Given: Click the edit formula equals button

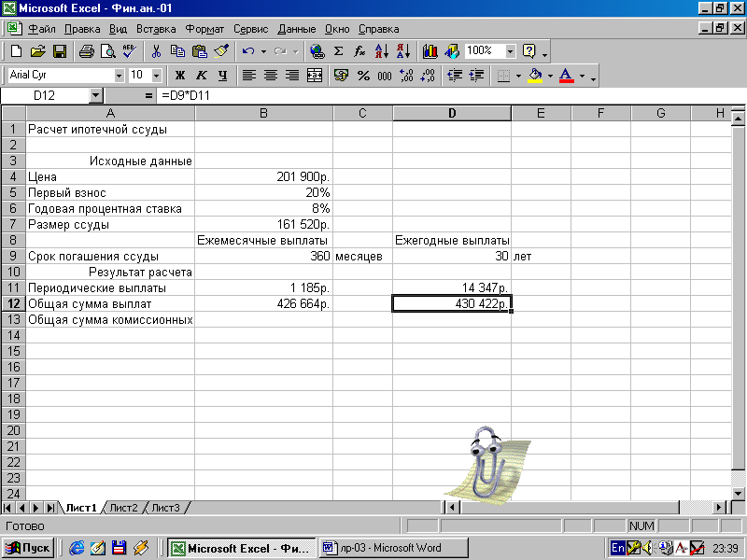Looking at the screenshot, I should pos(148,96).
